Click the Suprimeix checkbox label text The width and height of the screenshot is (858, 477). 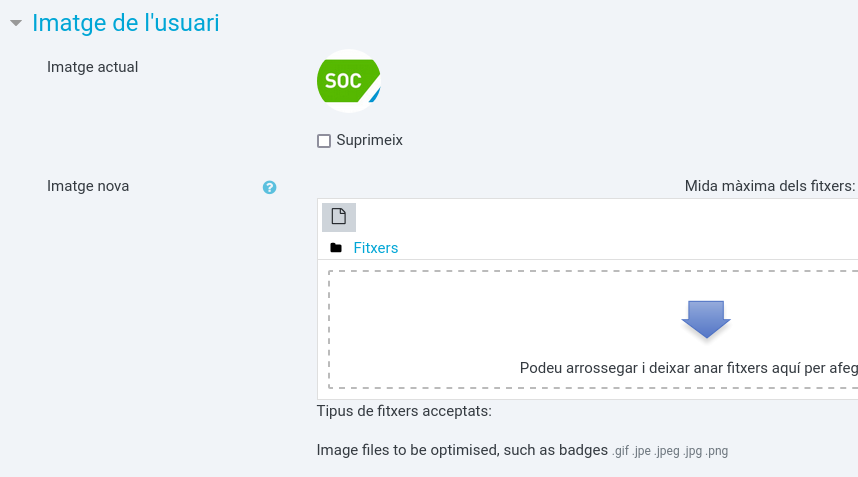(369, 140)
